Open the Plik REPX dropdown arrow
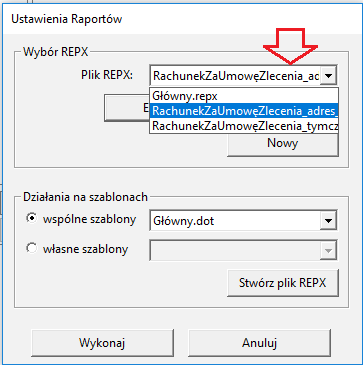This screenshot has width=363, height=365. [x=328, y=76]
